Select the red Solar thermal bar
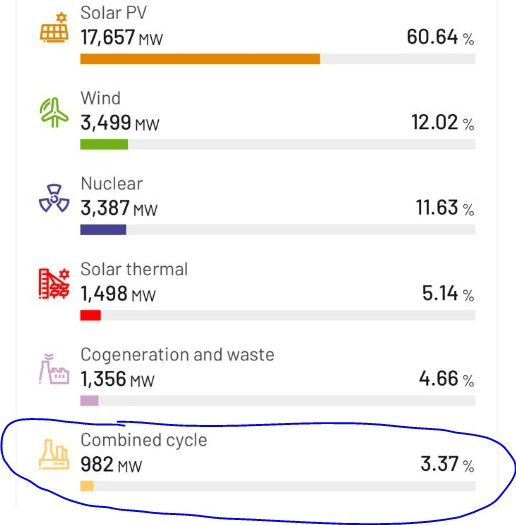Image resolution: width=516 pixels, height=525 pixels. tap(90, 315)
